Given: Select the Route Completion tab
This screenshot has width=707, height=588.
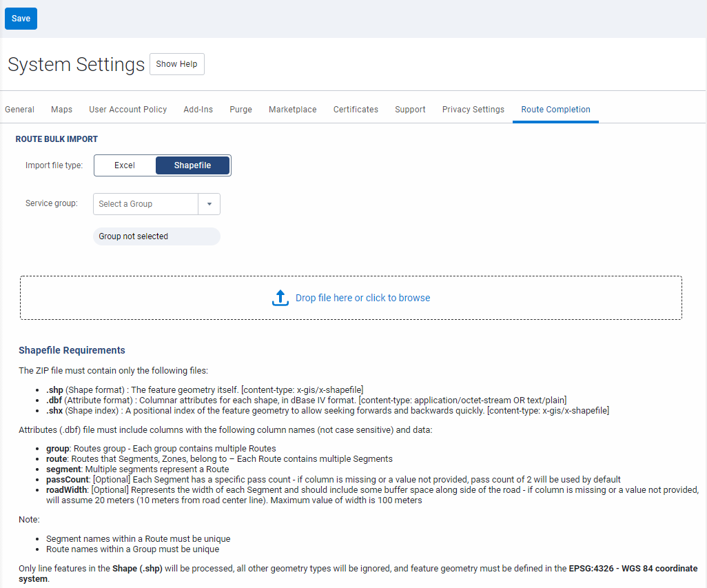Looking at the screenshot, I should [x=555, y=110].
